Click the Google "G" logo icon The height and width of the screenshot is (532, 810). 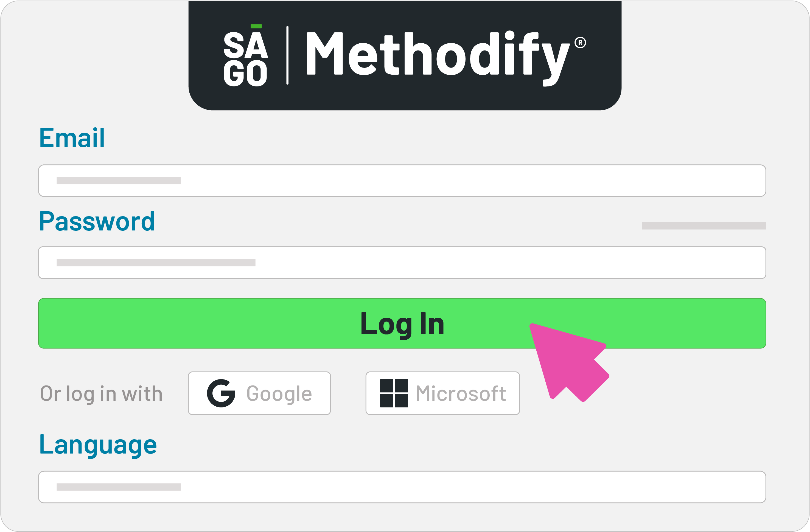pyautogui.click(x=221, y=393)
